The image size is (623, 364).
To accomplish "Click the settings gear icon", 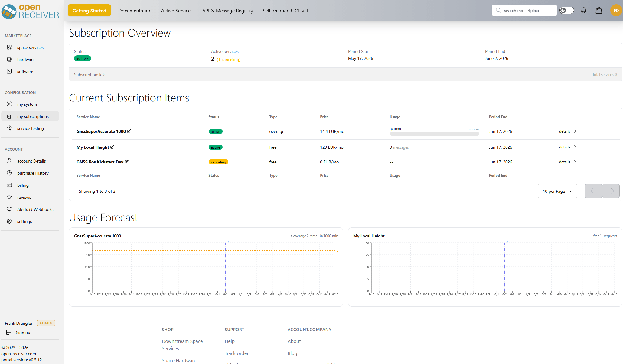I will coord(9,221).
